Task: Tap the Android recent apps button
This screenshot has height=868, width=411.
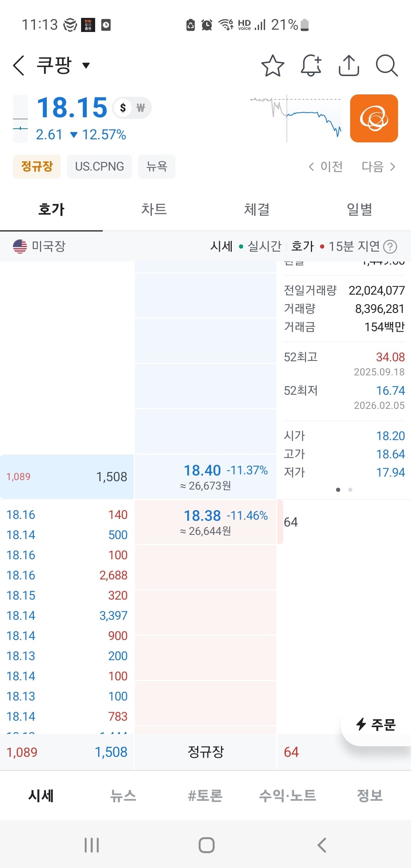Action: click(x=92, y=845)
